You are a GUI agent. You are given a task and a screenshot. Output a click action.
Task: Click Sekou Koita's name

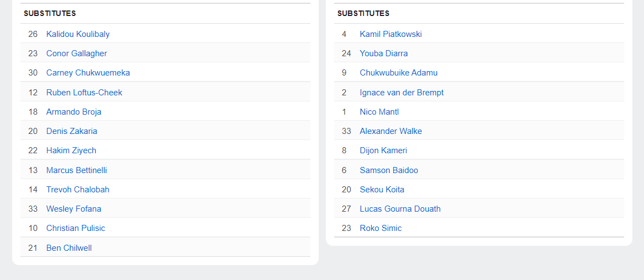[382, 190]
